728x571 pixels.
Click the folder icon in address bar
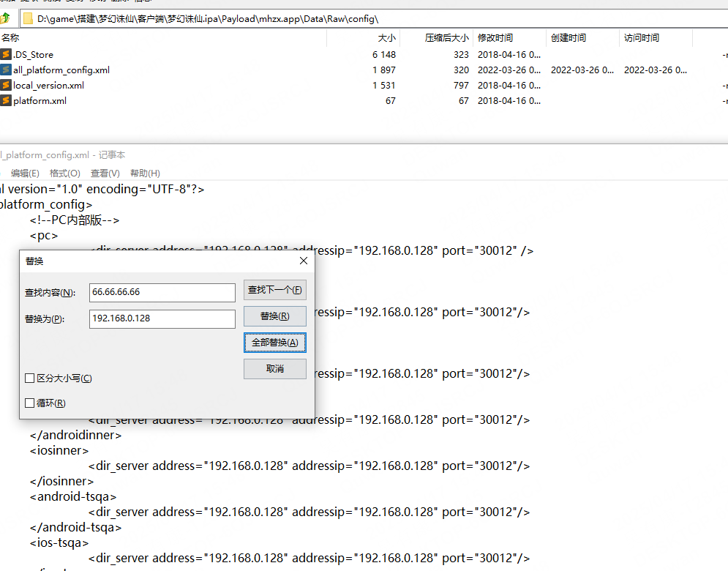28,18
